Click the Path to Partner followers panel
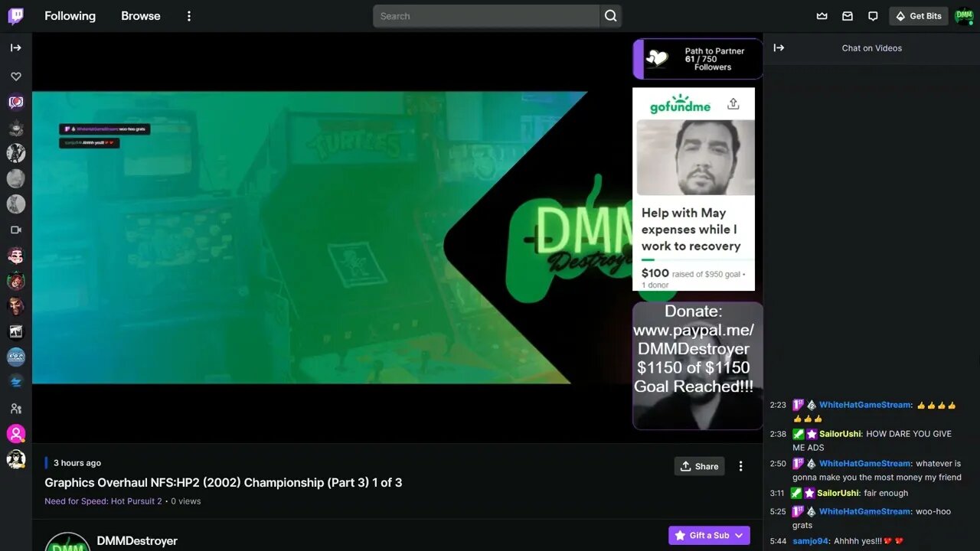The image size is (980, 551). click(x=697, y=59)
